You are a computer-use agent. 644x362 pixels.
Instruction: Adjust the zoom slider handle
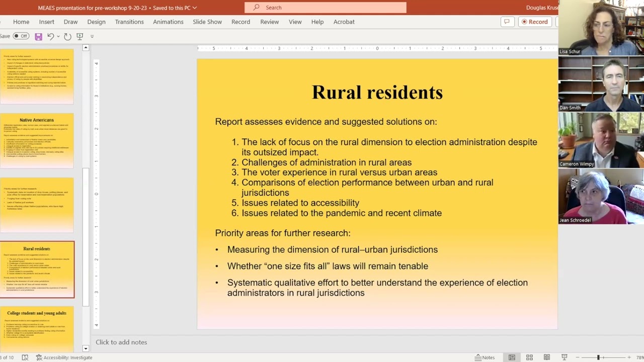599,357
